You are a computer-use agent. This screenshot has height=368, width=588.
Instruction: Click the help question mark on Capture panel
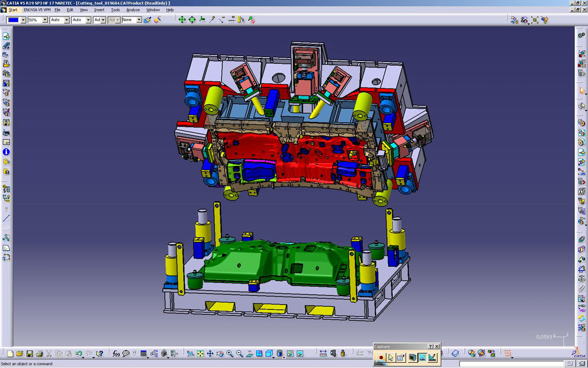431,346
